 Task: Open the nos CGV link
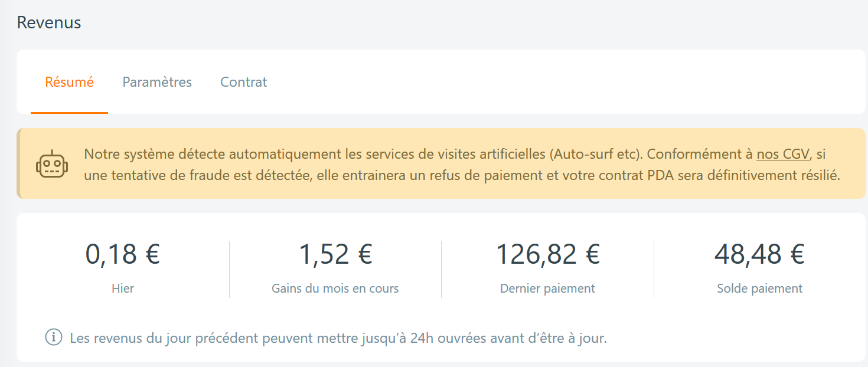(x=782, y=155)
